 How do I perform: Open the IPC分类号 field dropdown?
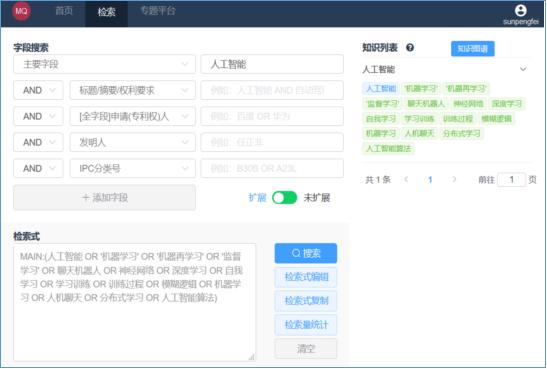[x=133, y=168]
